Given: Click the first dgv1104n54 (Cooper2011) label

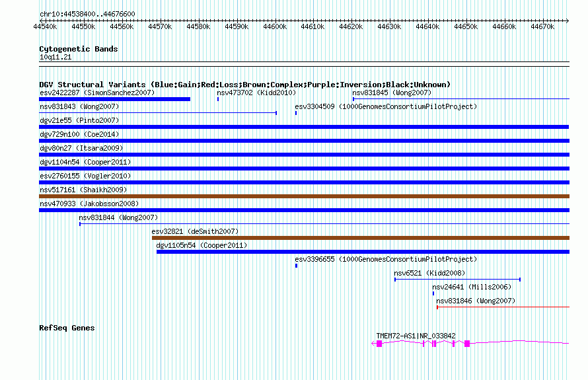Looking at the screenshot, I should (x=85, y=162).
